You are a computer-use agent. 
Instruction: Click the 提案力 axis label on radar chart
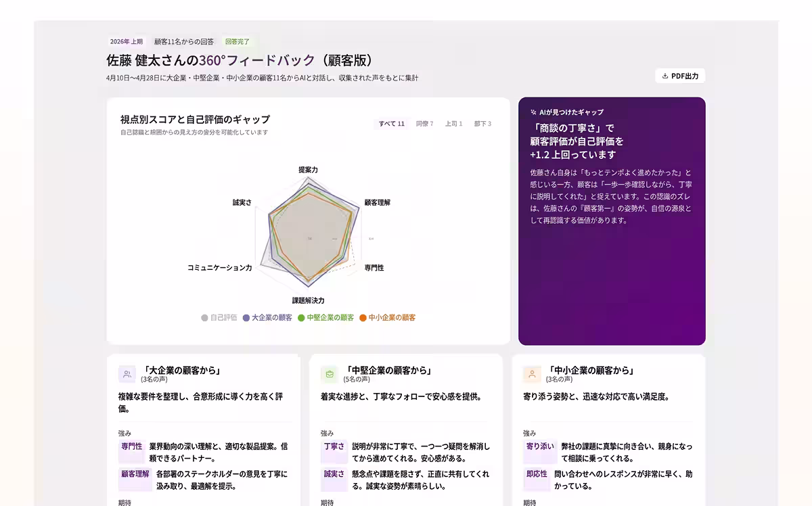coord(308,170)
